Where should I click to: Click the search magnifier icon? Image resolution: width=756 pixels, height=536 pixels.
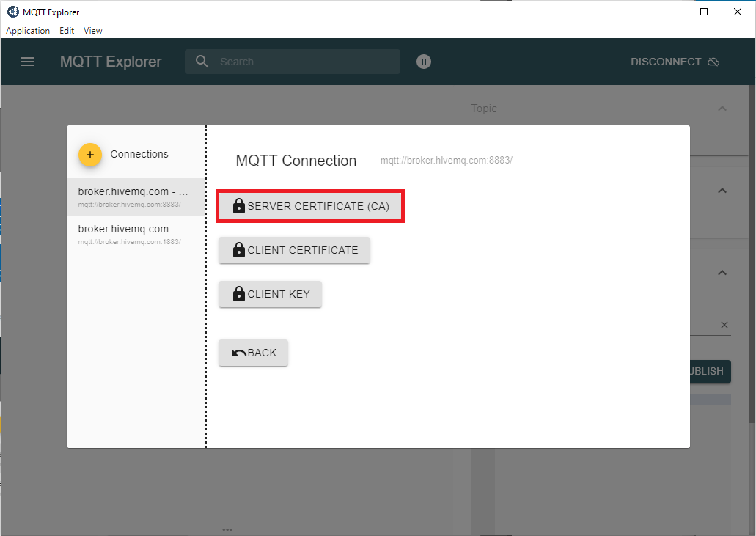(x=202, y=62)
